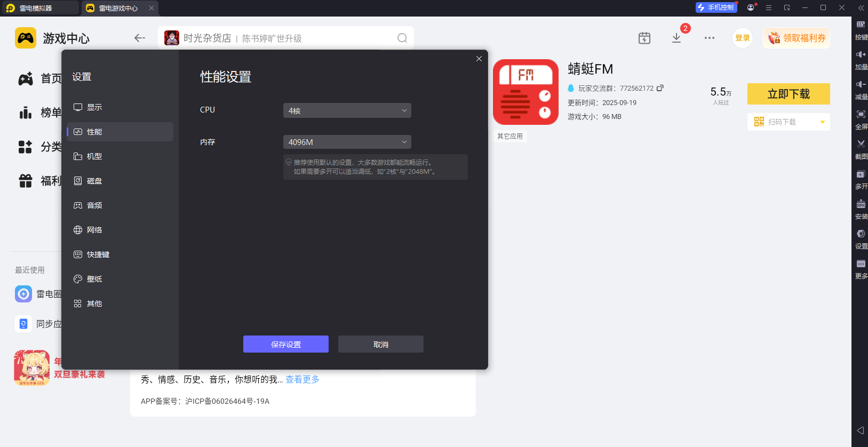Image resolution: width=868 pixels, height=447 pixels.
Task: Focus the search field showing 时光杂货店
Action: [x=286, y=38]
